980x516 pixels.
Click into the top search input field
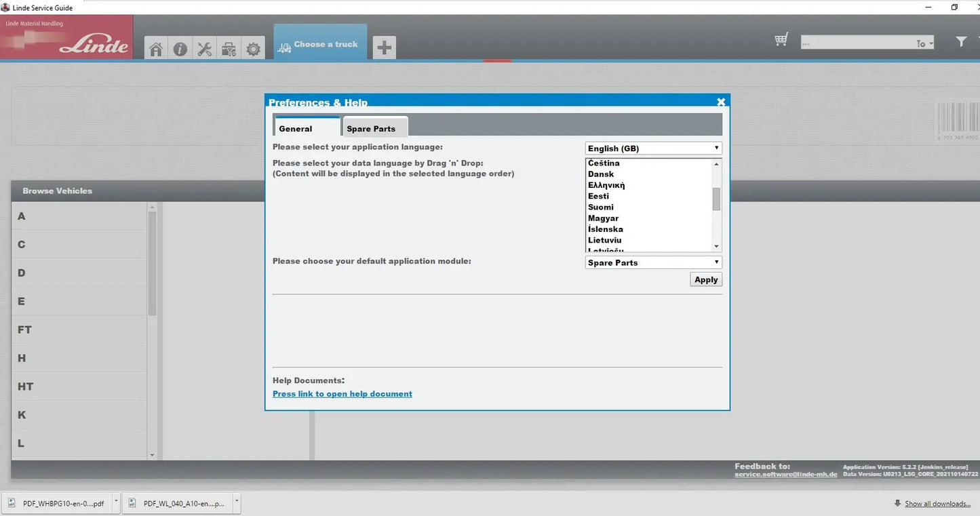tap(855, 43)
